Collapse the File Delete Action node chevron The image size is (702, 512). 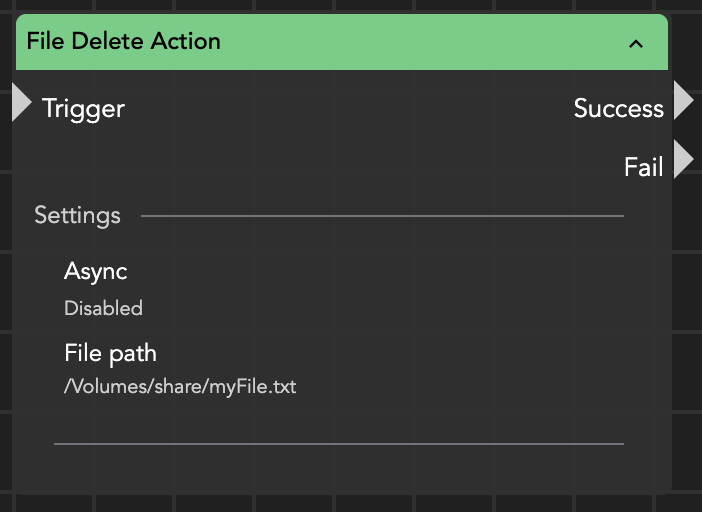pos(635,43)
